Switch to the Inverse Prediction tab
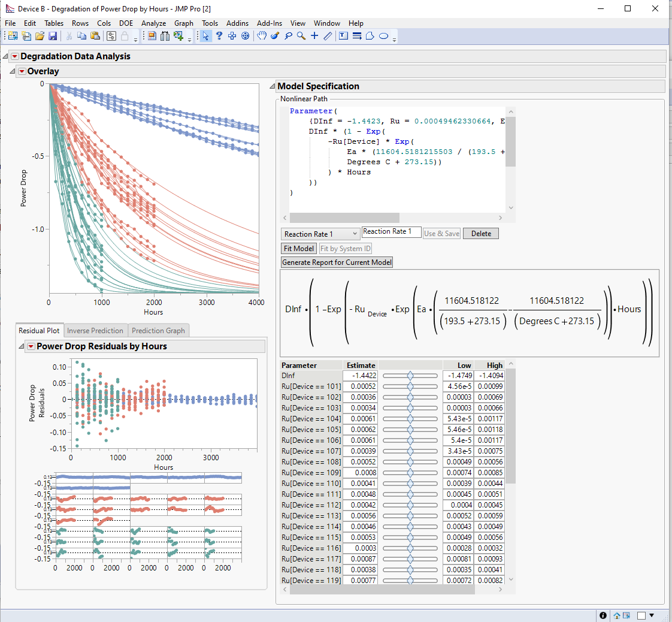Viewport: 672px width, 622px height. [95, 330]
